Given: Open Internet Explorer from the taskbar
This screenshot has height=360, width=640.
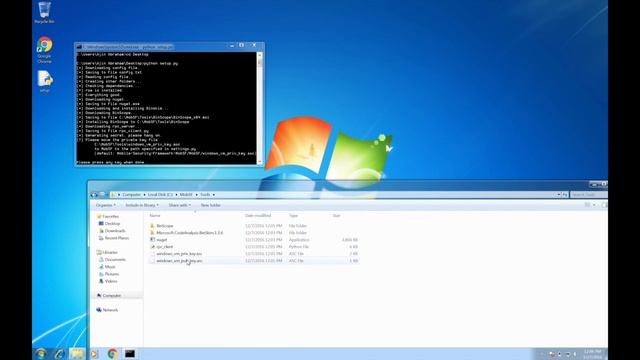Looking at the screenshot, I should (60, 353).
